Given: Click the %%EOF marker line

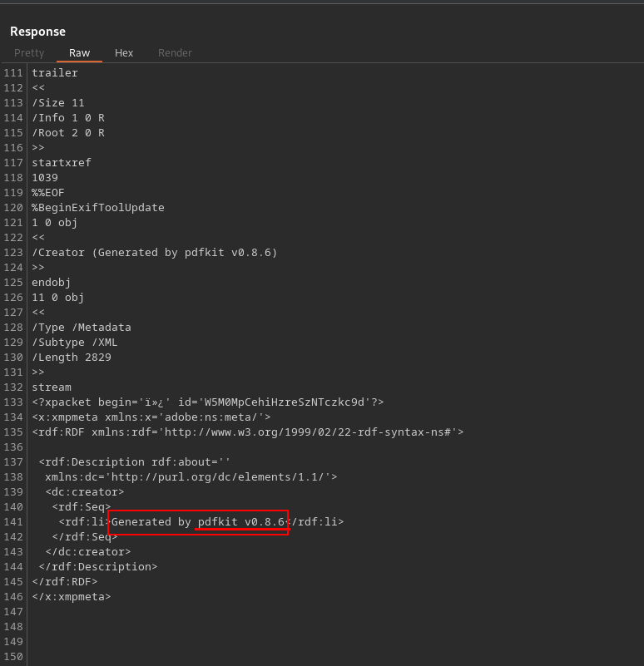Looking at the screenshot, I should point(48,193).
